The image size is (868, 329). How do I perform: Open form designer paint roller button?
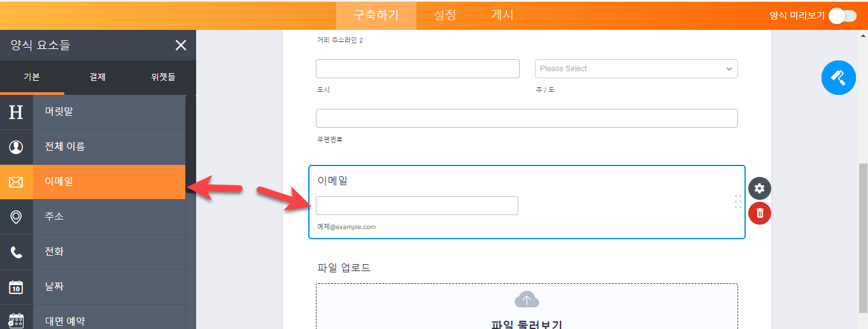pos(838,78)
